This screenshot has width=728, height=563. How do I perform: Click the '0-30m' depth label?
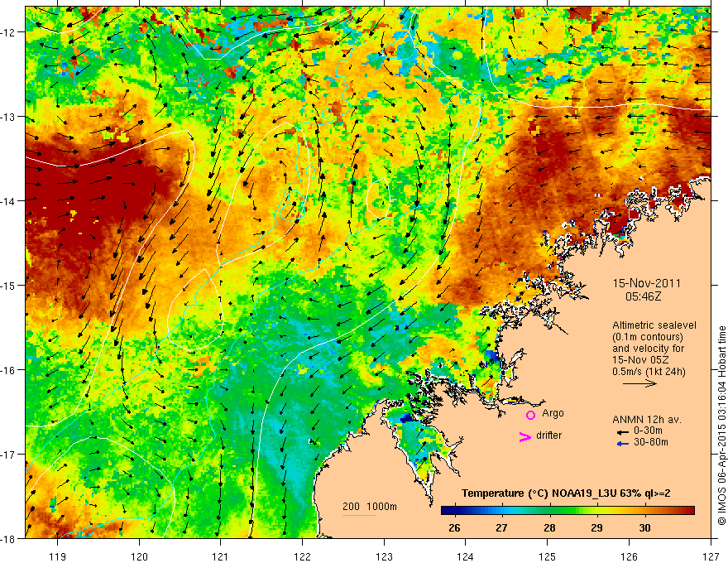(x=648, y=431)
